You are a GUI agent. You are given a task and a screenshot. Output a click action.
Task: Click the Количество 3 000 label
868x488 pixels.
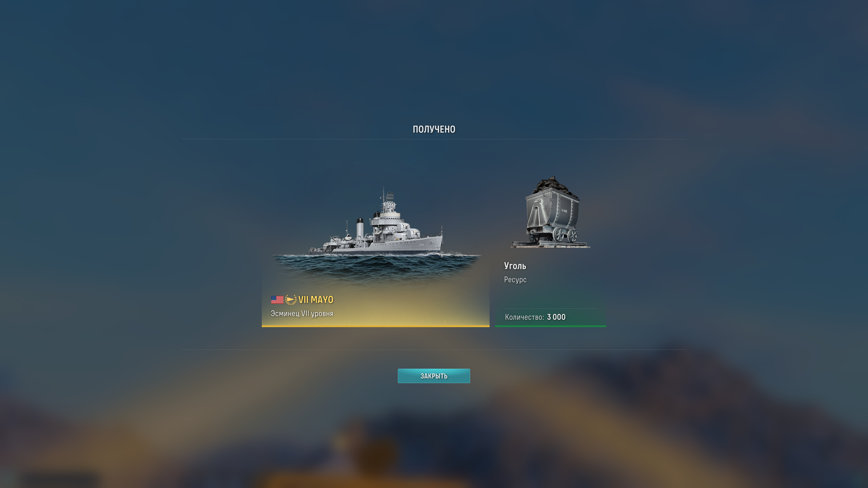(x=535, y=317)
